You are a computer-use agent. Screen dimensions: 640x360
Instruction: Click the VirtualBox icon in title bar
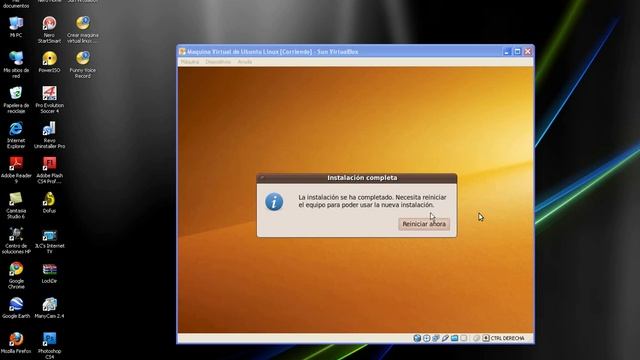coord(182,52)
